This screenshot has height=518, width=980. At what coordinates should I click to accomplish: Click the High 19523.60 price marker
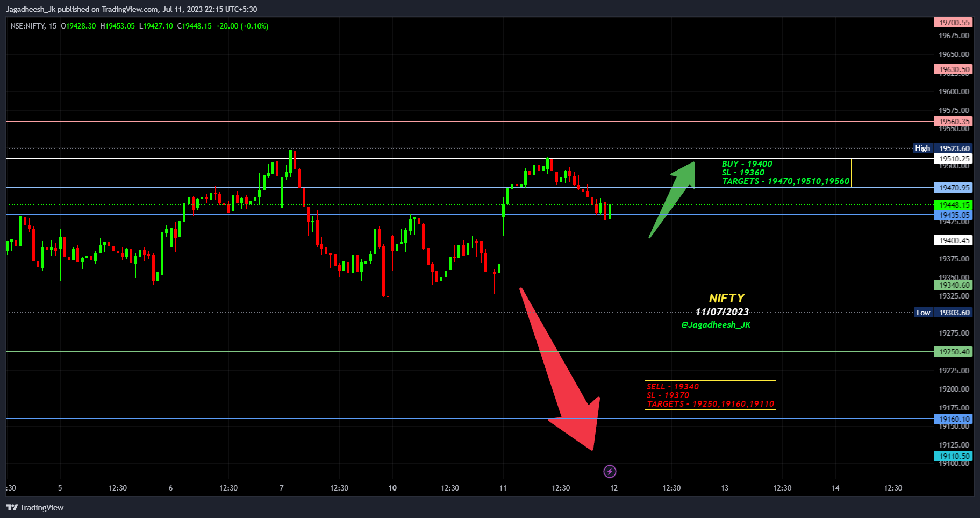pyautogui.click(x=943, y=148)
